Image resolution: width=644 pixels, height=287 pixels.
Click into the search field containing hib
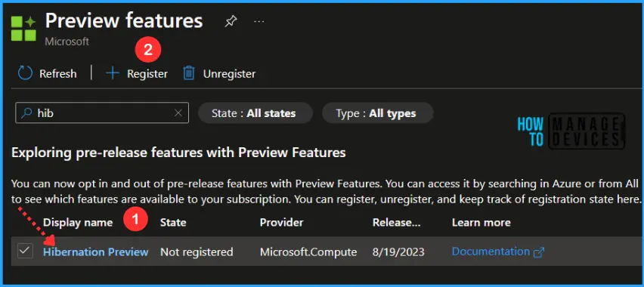click(102, 113)
